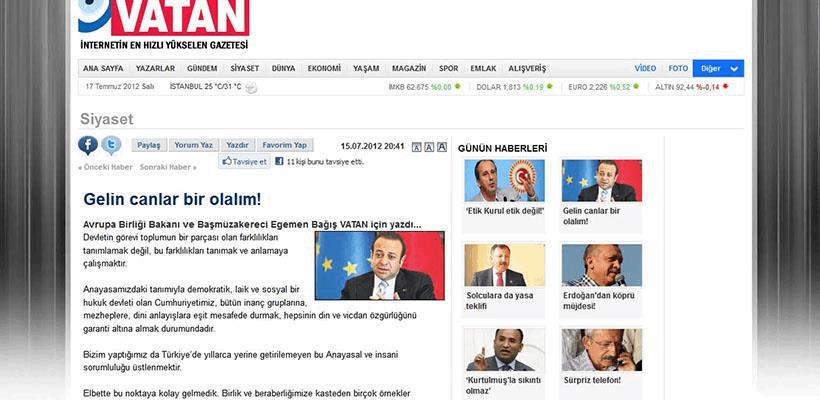Open 'Etik Kurul etik değil' news thumbnail
The image size is (820, 400).
click(x=505, y=180)
